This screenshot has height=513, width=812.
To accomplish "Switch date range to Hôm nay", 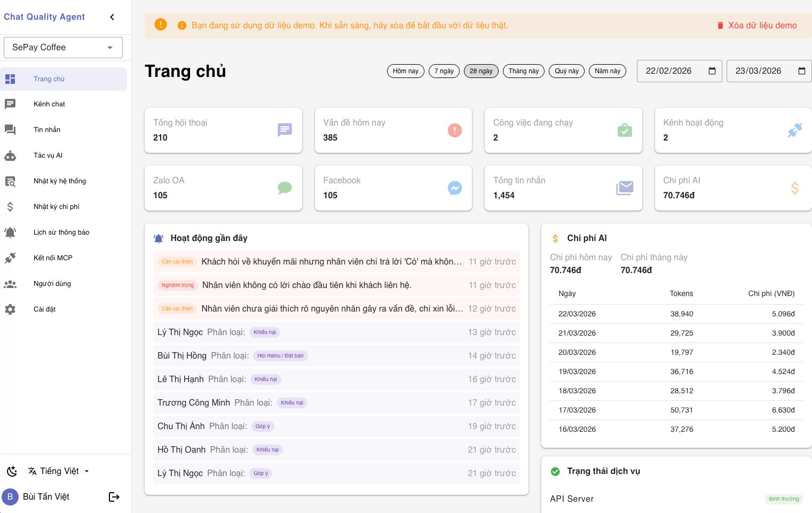I will pyautogui.click(x=405, y=71).
